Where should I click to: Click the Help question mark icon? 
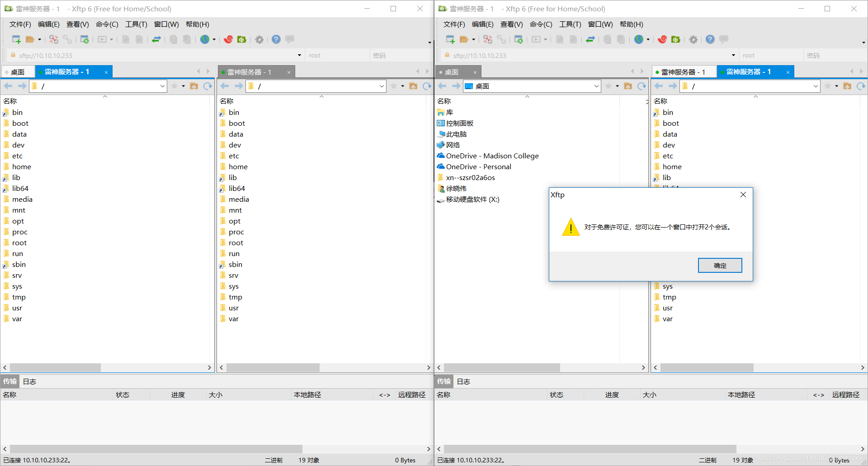(x=276, y=39)
